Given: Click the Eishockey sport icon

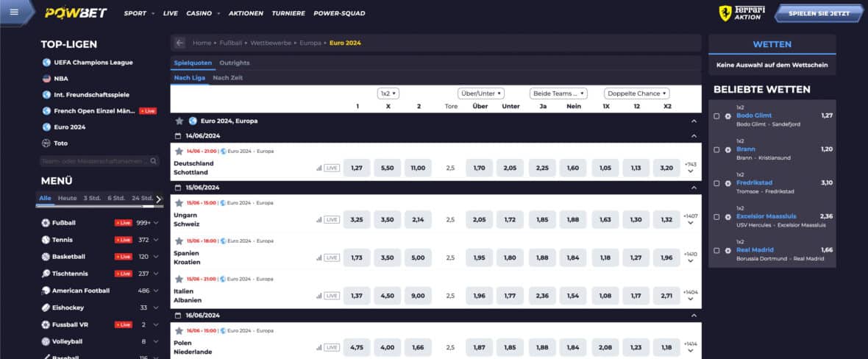Looking at the screenshot, I should pyautogui.click(x=46, y=308).
